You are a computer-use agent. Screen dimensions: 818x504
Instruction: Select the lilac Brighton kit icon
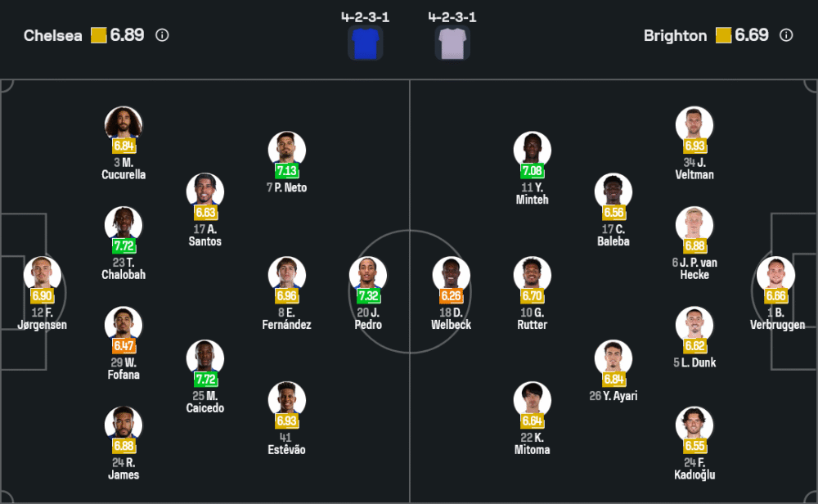point(452,43)
